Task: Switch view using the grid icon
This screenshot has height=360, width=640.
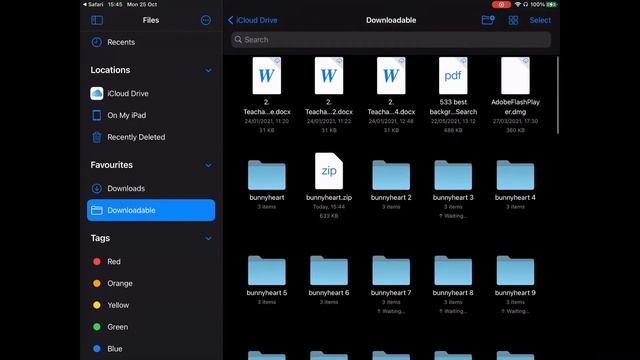Action: pos(513,20)
